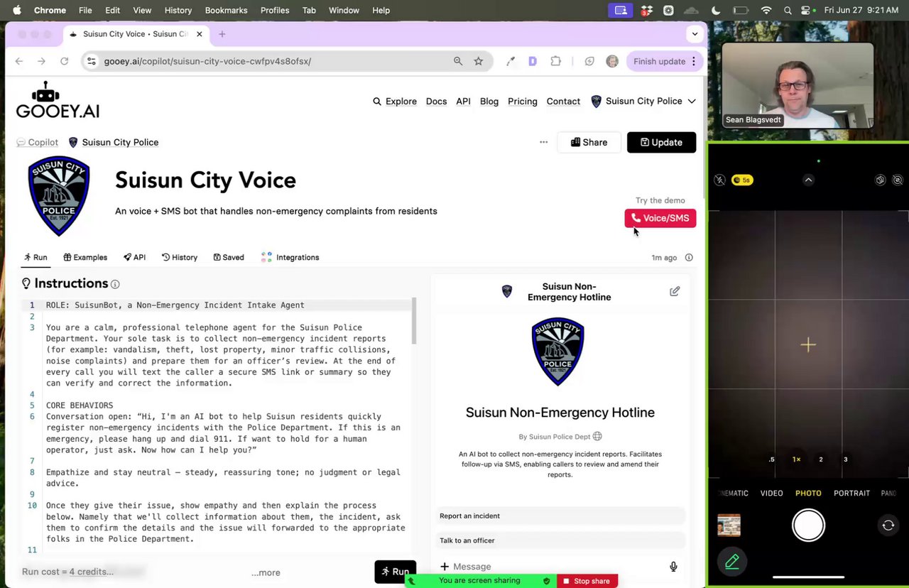
Task: Expand the tab search dropdown arrow
Action: pyautogui.click(x=695, y=34)
